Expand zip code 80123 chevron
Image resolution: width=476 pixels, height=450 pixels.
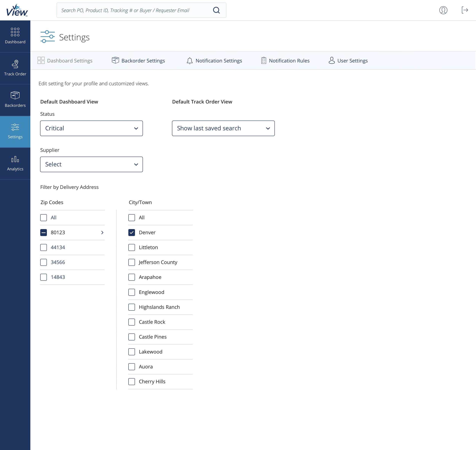tap(102, 233)
